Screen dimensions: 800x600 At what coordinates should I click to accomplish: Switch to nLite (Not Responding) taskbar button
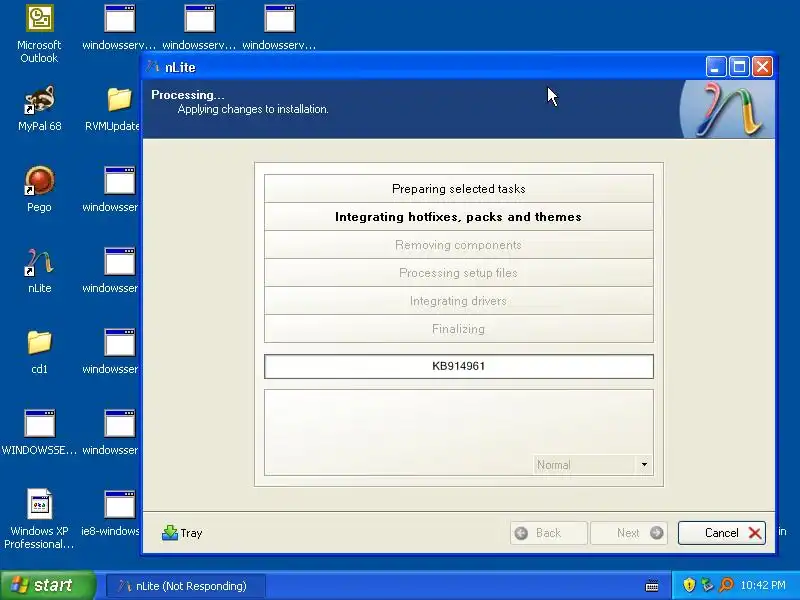(x=186, y=586)
